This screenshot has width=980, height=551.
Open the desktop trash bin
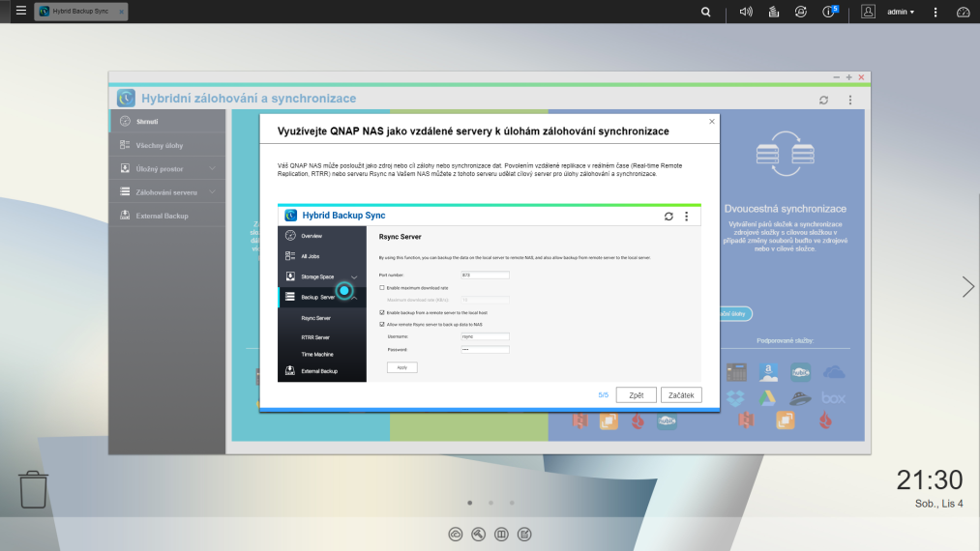click(x=33, y=489)
